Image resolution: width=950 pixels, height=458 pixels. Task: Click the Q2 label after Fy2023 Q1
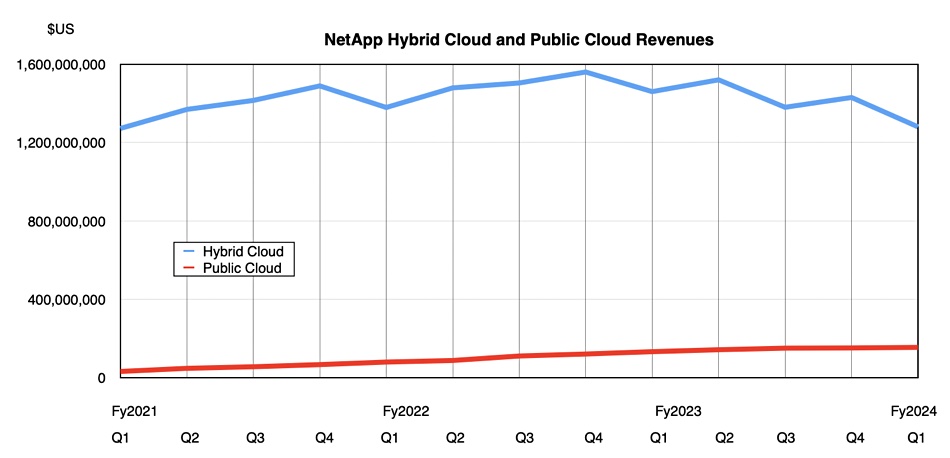(x=723, y=437)
